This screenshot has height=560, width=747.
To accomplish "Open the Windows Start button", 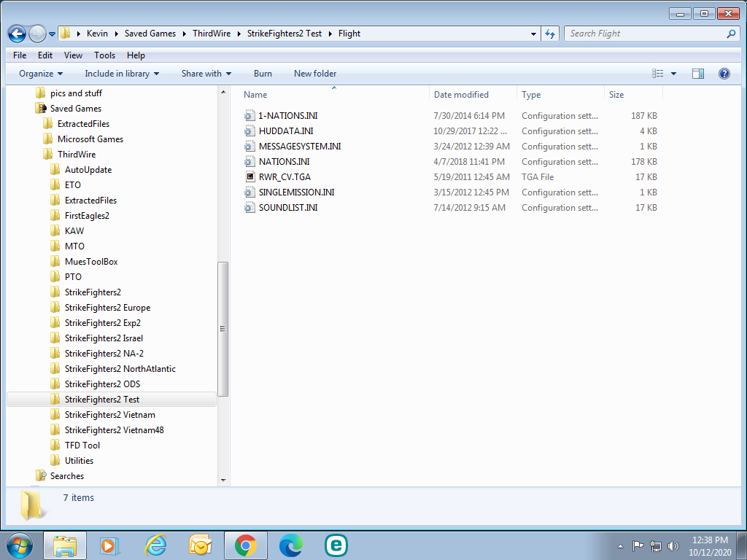I will pos(20,545).
